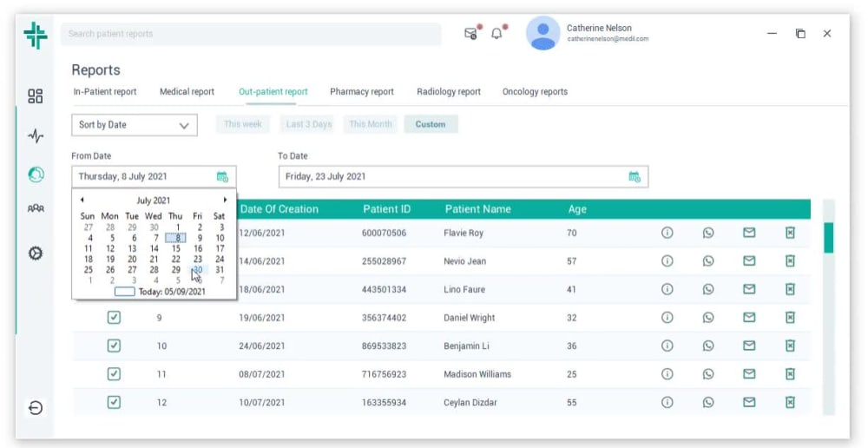The height and width of the screenshot is (448, 868).
Task: Sort by Date Of Creation column header
Action: [279, 209]
